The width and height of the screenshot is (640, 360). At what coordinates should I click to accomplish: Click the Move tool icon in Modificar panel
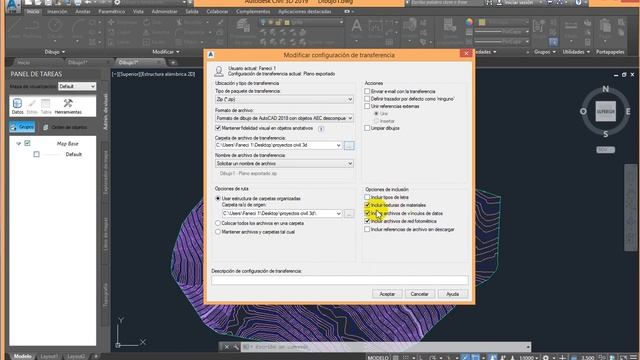(x=111, y=22)
